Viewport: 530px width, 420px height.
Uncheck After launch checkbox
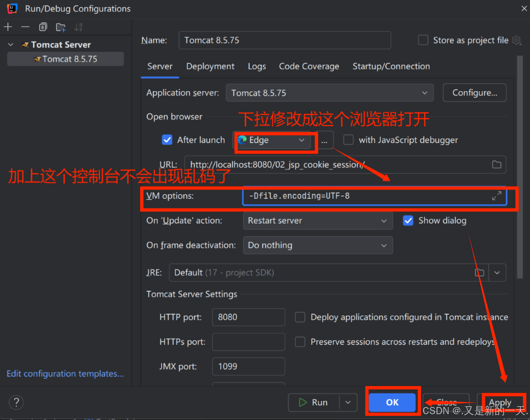pos(167,140)
